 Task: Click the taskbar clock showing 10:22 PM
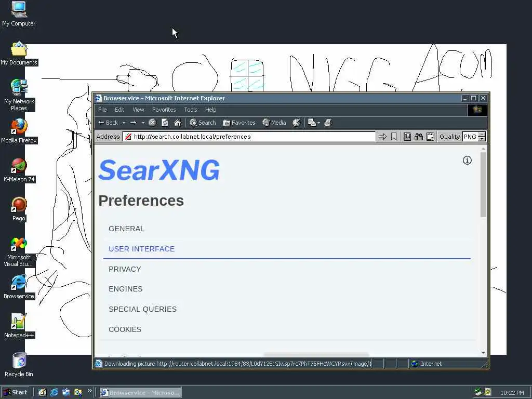tap(512, 393)
